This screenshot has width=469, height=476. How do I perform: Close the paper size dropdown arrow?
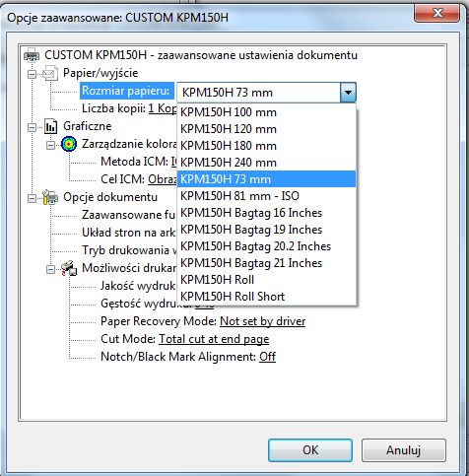[x=348, y=93]
